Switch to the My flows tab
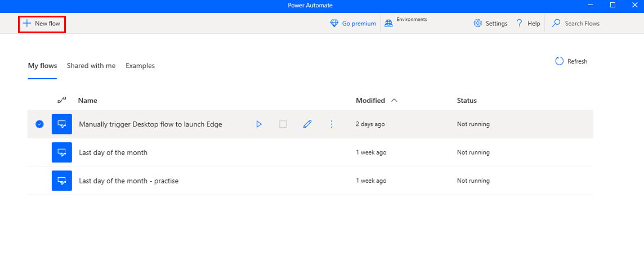 42,66
